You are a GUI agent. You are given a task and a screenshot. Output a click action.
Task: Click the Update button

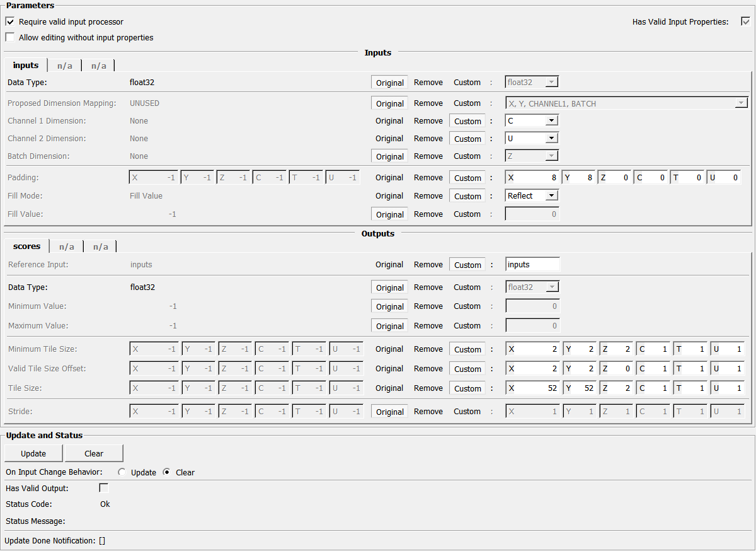33,453
